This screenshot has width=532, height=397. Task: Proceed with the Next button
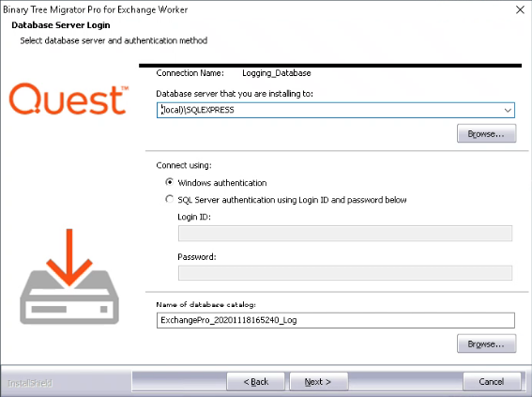(x=319, y=382)
